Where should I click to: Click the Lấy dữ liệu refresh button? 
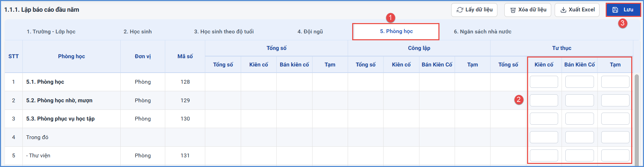pos(474,10)
